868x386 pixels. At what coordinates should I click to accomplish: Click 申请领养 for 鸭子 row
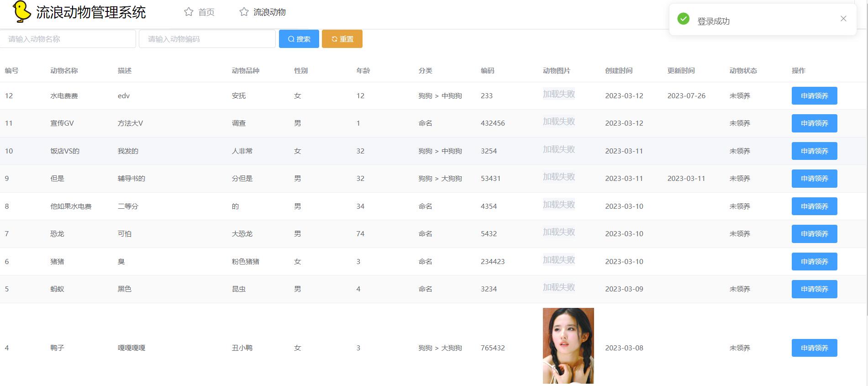[814, 348]
